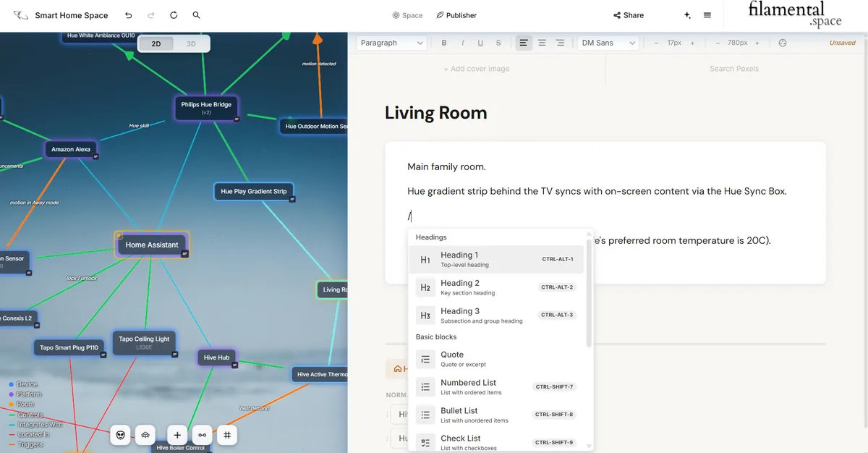The image size is (868, 453).
Task: Open the emoji picker in toolbar
Action: tap(783, 43)
